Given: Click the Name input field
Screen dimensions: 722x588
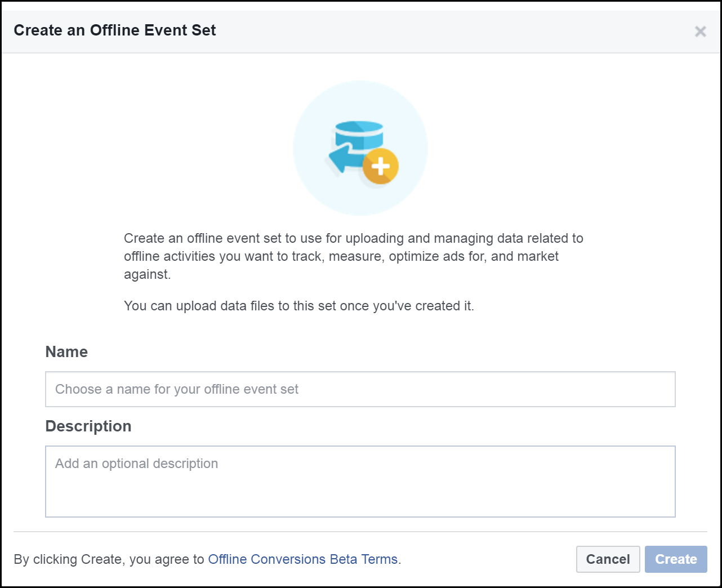Looking at the screenshot, I should pos(360,389).
